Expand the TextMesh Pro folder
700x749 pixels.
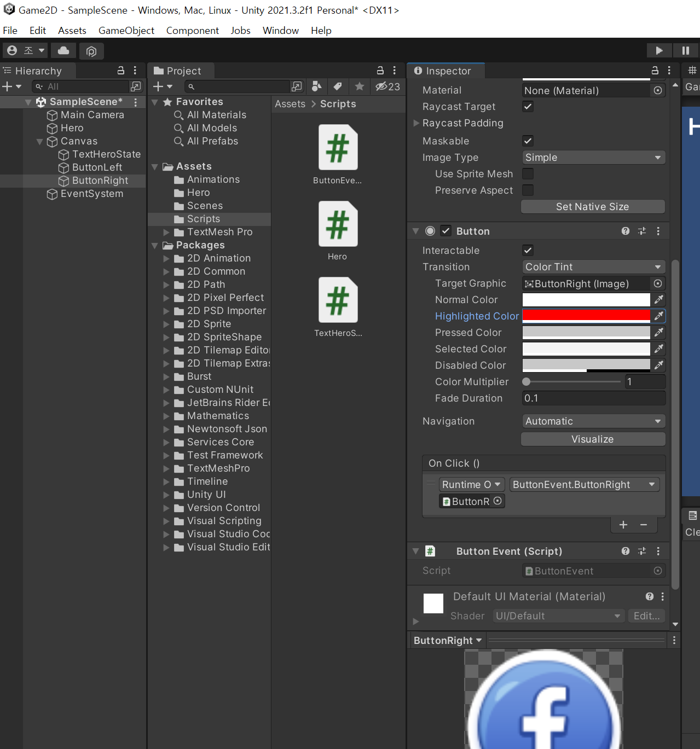pyautogui.click(x=166, y=233)
